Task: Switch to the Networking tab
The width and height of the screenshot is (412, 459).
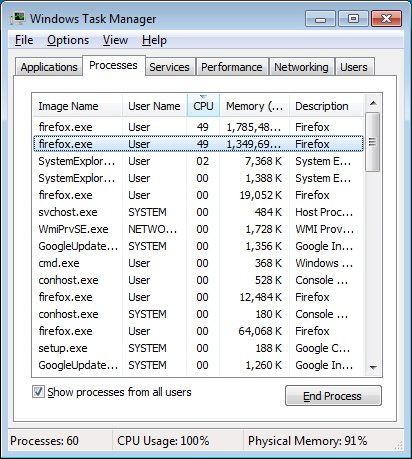Action: point(301,67)
